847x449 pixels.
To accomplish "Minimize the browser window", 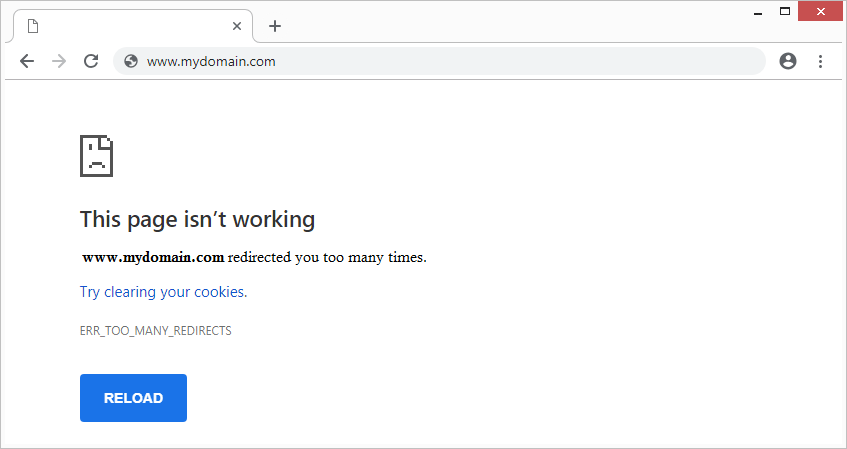I will [x=755, y=11].
